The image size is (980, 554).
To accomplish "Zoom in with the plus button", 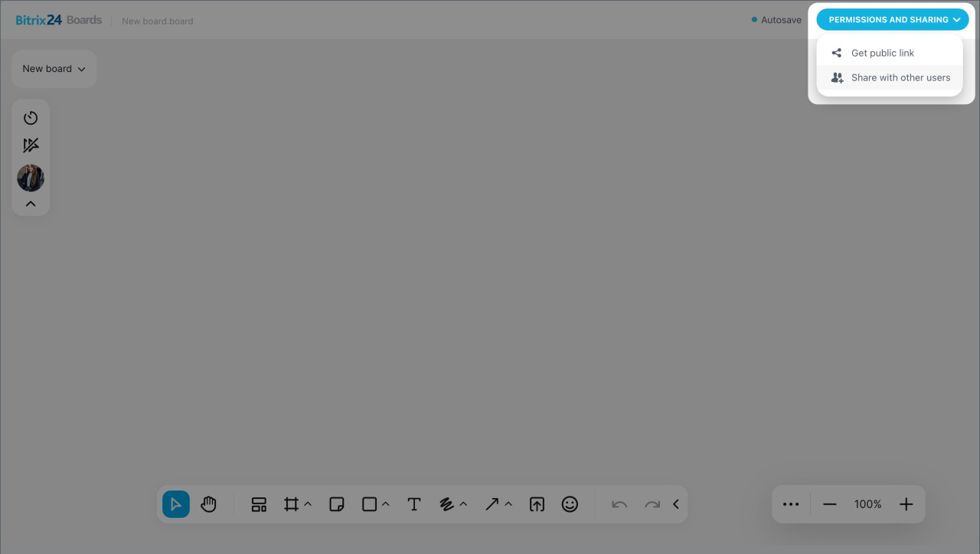I will 906,504.
